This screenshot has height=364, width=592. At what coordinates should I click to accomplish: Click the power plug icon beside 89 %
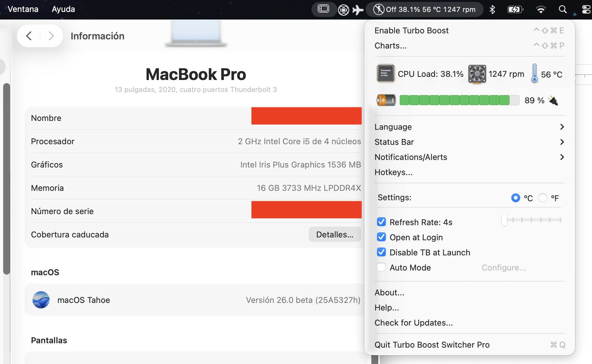click(x=553, y=100)
